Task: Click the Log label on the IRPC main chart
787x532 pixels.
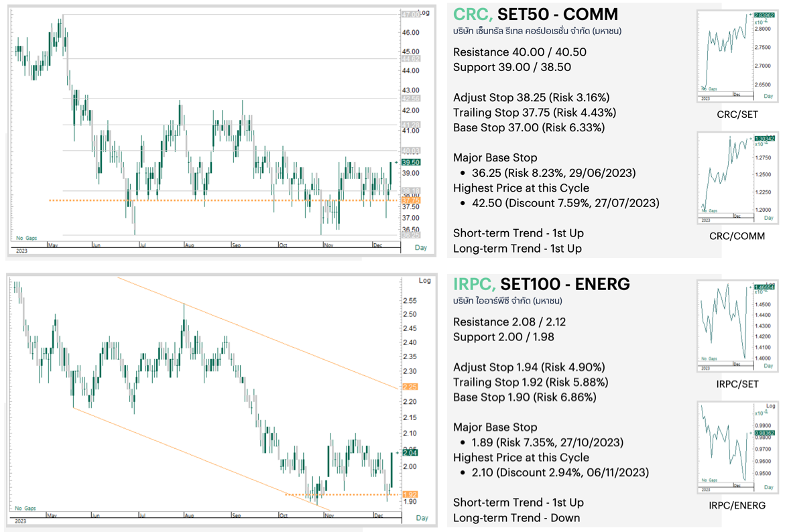Action: pos(424,281)
